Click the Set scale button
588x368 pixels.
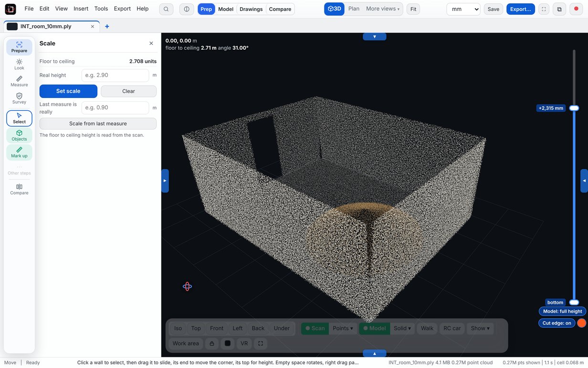coord(68,91)
